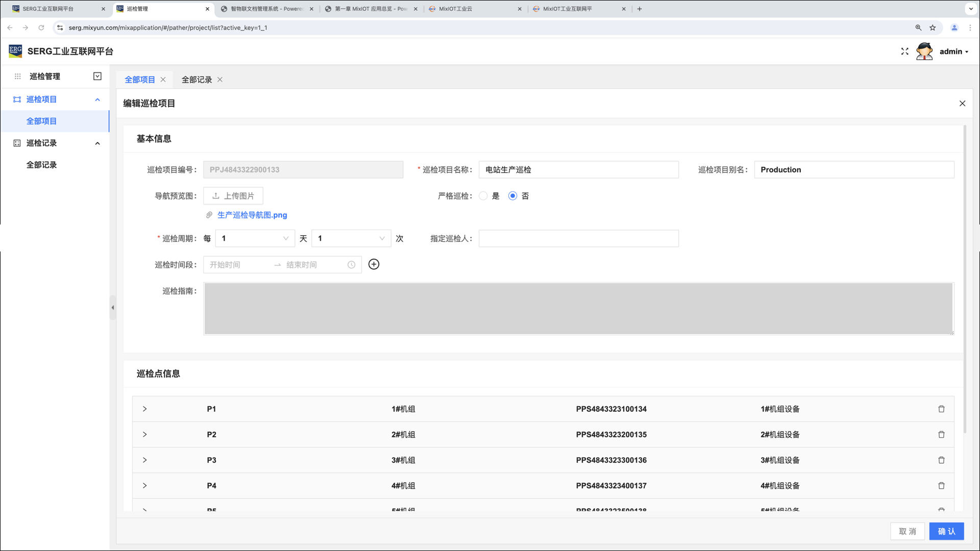Click trash icon for P3 row
Screen dimensions: 980x551
(941, 460)
